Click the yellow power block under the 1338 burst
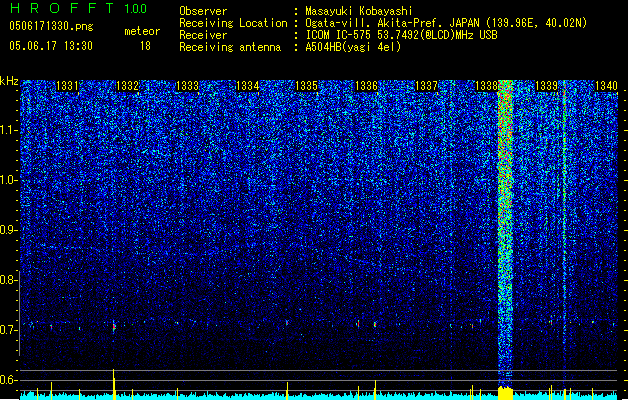 505,393
